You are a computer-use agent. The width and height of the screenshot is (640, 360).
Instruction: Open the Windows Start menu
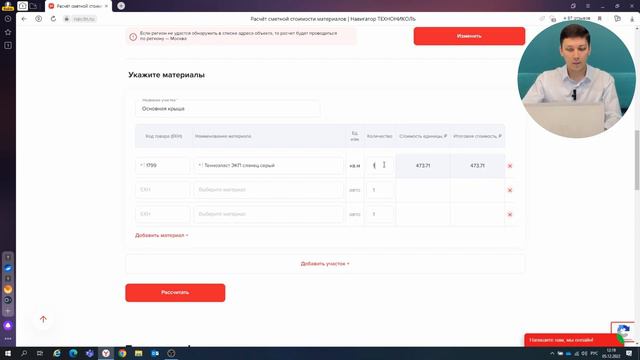(x=7, y=353)
